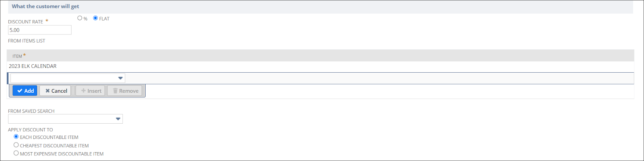This screenshot has width=644, height=161.
Task: Click the Remove button with trash icon
Action: coord(125,91)
